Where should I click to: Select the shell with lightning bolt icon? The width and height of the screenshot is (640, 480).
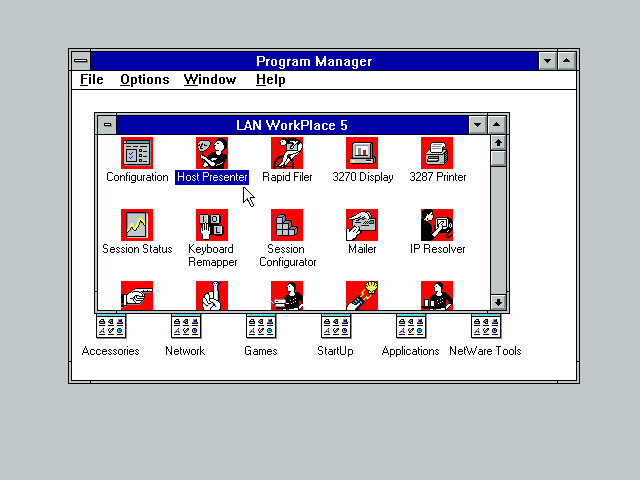point(362,296)
